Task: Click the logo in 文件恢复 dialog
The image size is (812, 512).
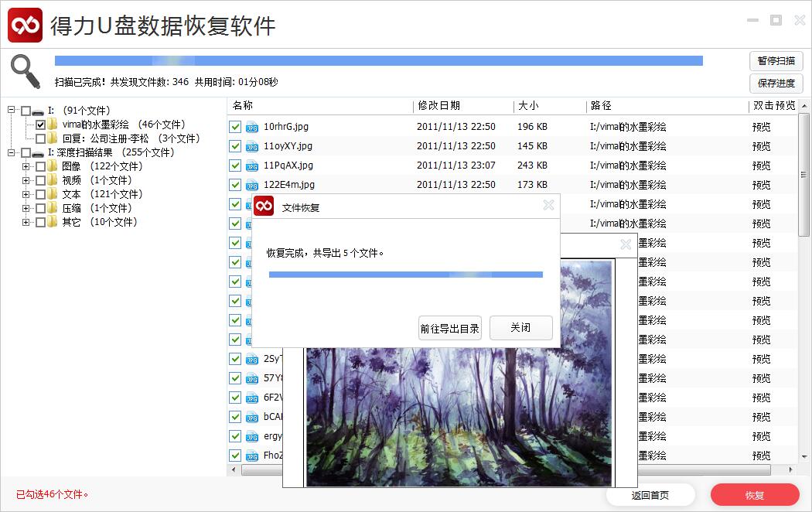Action: click(x=264, y=206)
